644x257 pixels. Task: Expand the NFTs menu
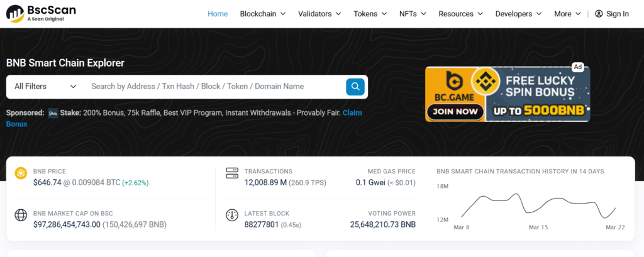click(413, 14)
